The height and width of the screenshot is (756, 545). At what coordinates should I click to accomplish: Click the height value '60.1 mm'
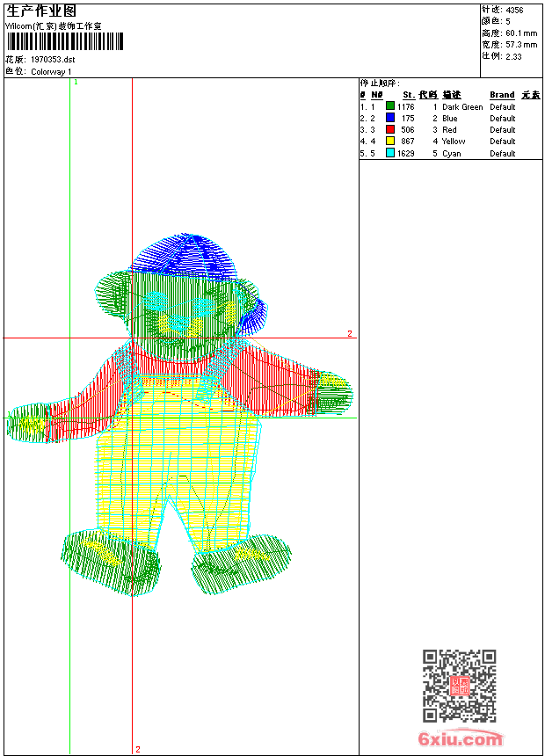(x=521, y=33)
